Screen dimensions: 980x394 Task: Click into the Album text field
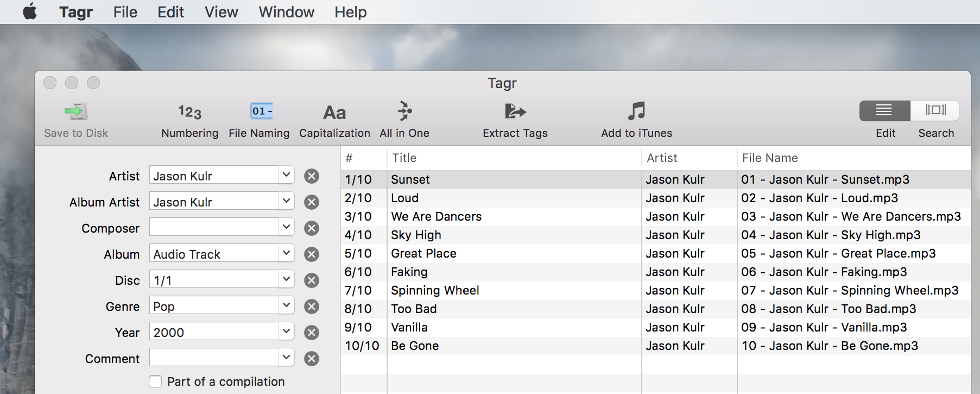tap(214, 253)
